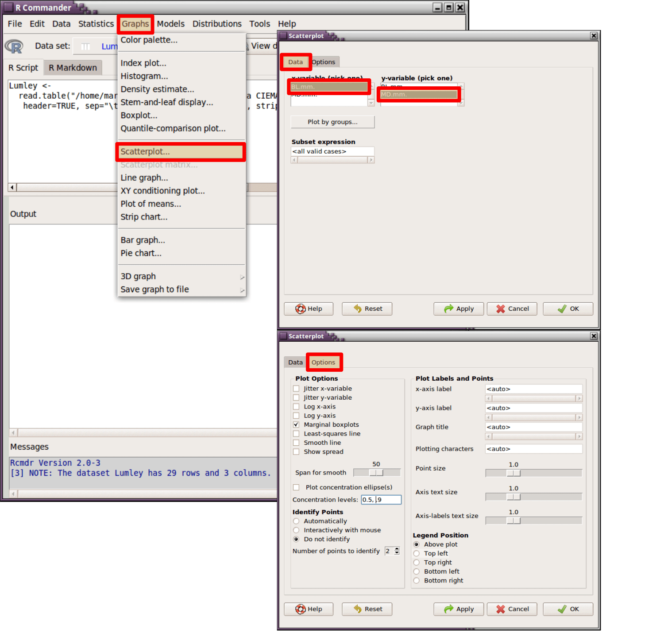
Task: Adjust Span for smooth slider
Action: pos(377,473)
